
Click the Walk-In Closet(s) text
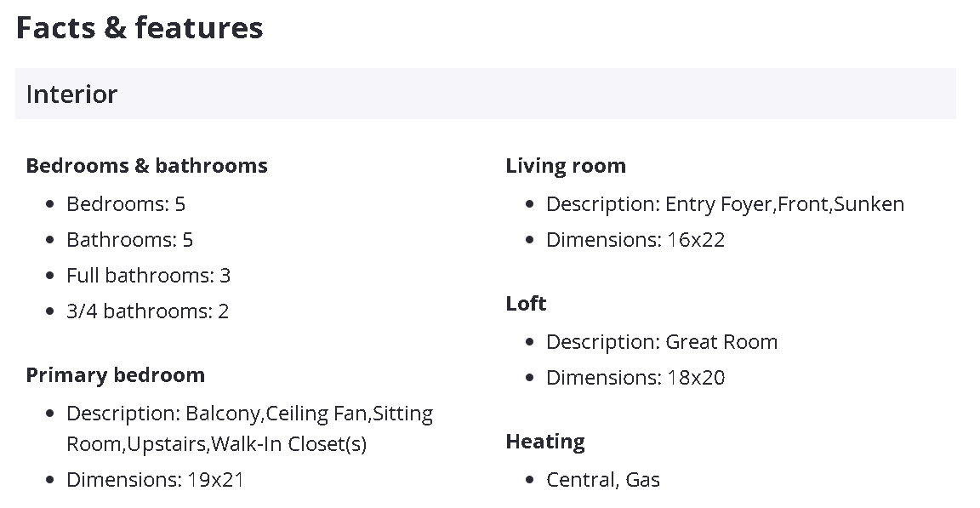(289, 444)
